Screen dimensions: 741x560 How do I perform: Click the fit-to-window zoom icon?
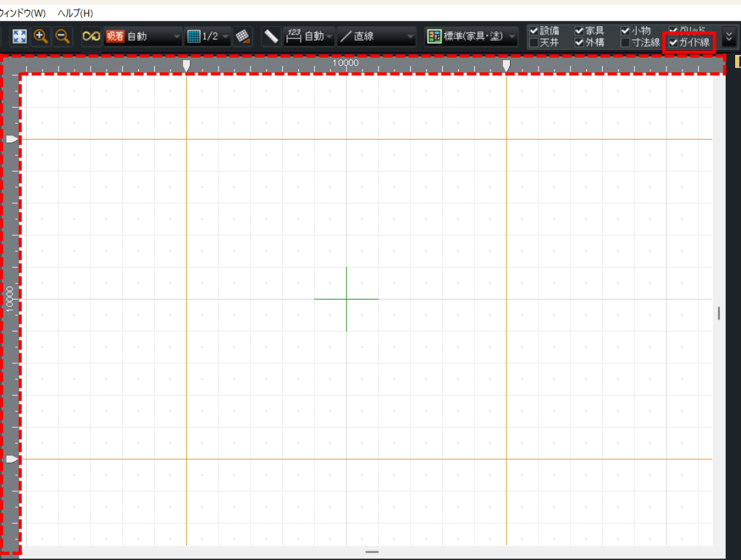pos(20,36)
